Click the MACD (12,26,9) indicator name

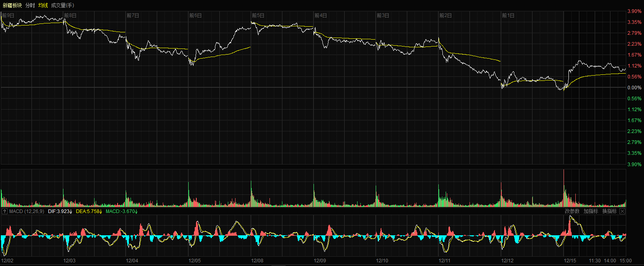tap(27, 211)
